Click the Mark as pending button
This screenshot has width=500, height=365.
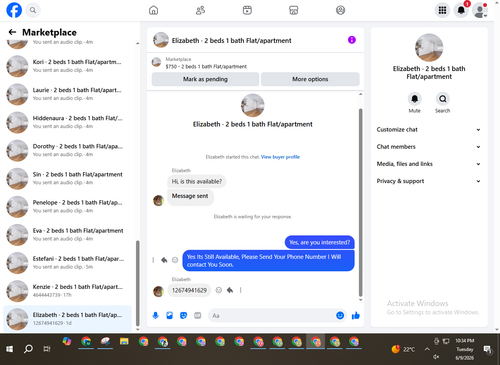pyautogui.click(x=205, y=79)
